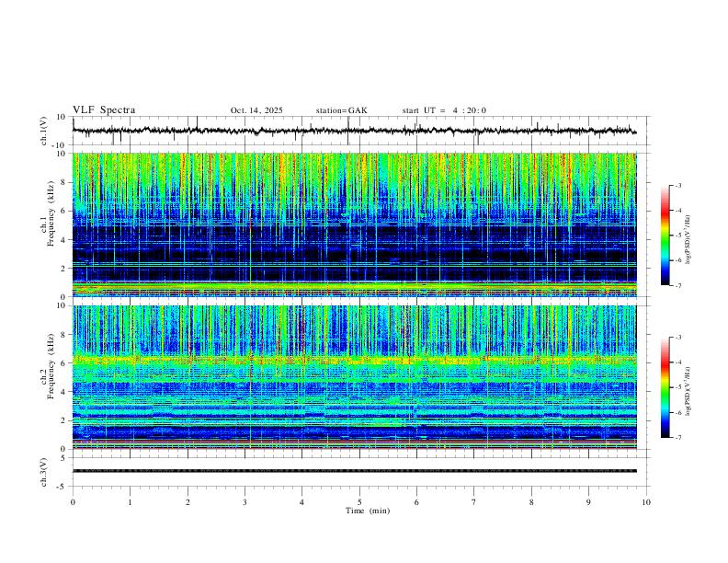The height and width of the screenshot is (563, 728).
Task: Click time axis tick label "4"
Action: 301,502
